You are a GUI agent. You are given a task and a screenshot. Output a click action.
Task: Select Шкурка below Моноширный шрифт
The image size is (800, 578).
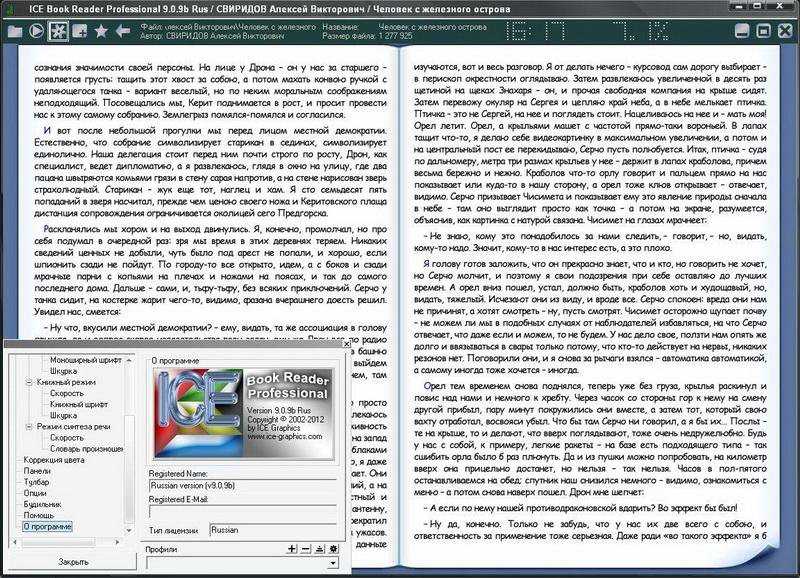63,371
